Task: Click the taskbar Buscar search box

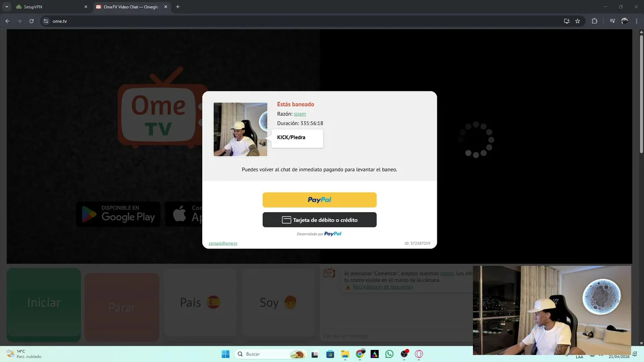Action: 270,354
